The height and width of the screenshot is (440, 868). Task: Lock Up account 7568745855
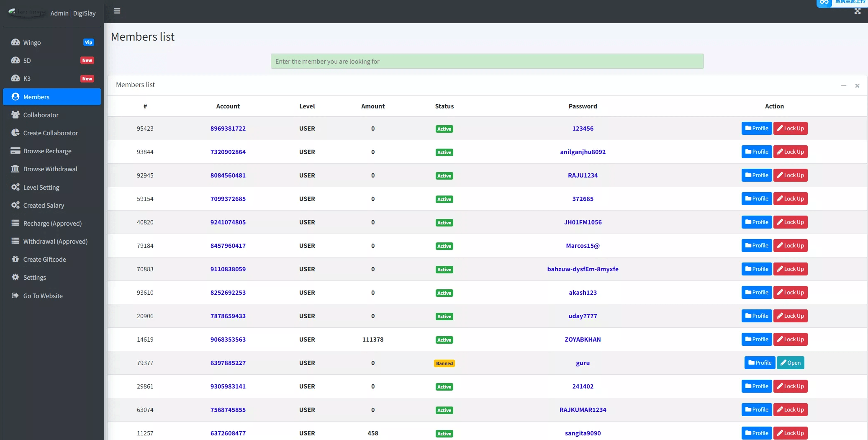coord(790,410)
